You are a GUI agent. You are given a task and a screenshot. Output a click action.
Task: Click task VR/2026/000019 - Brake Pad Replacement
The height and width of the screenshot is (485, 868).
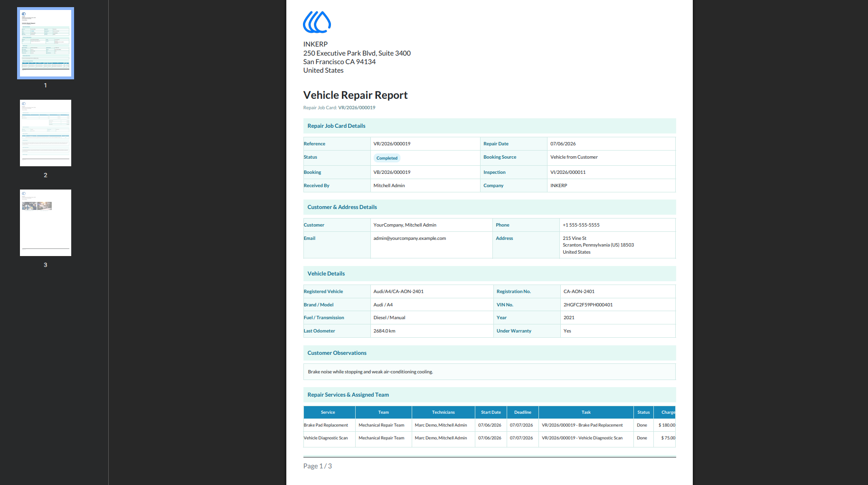click(x=582, y=425)
